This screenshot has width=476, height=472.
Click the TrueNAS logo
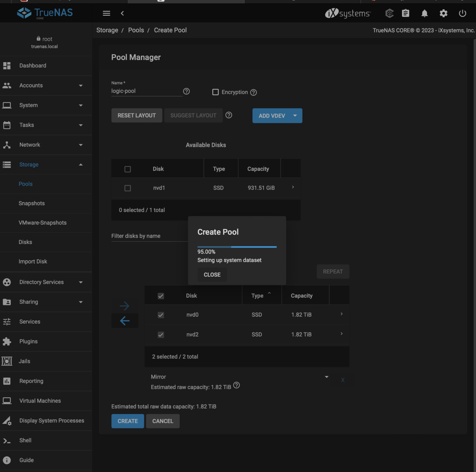point(45,12)
